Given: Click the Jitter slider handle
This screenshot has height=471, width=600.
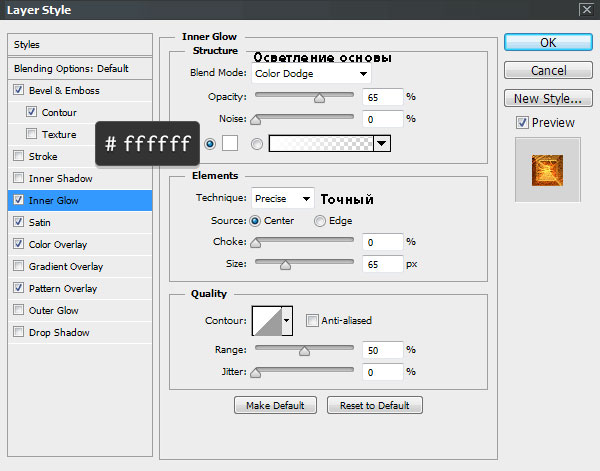Looking at the screenshot, I should click(x=255, y=373).
